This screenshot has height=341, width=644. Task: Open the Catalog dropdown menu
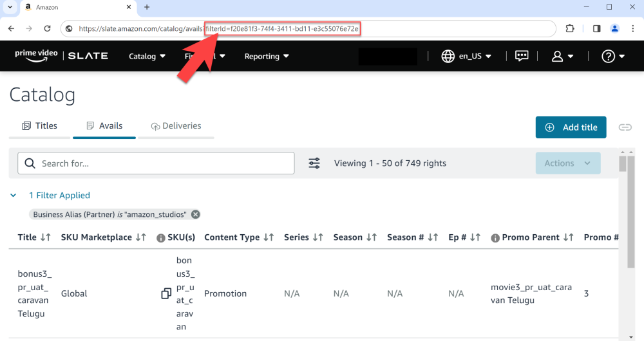pos(147,56)
